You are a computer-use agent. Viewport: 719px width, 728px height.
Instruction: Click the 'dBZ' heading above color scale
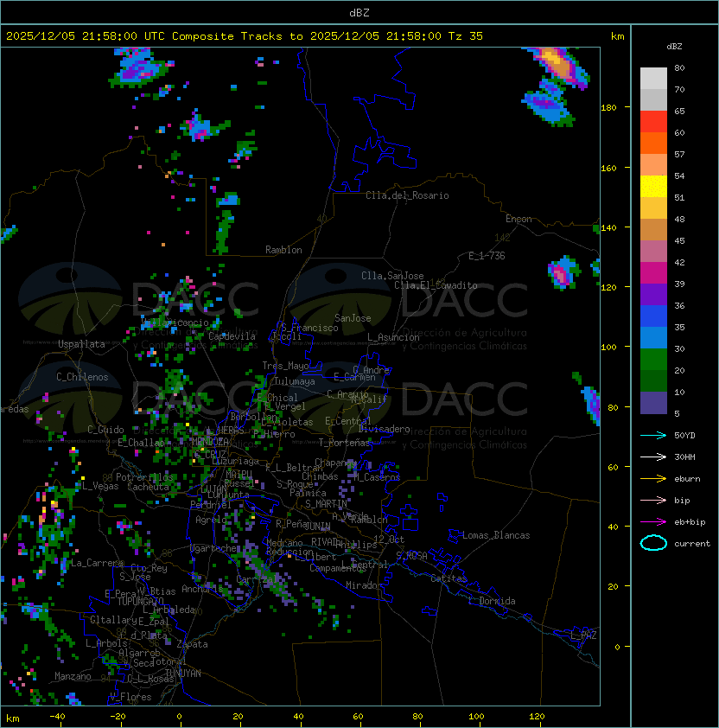(674, 47)
